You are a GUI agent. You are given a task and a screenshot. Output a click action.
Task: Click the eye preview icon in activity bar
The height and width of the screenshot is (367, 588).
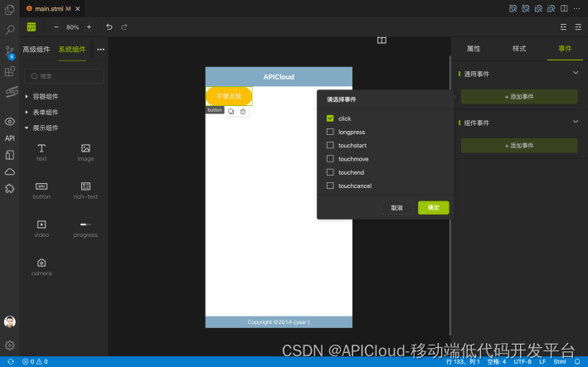(x=10, y=121)
